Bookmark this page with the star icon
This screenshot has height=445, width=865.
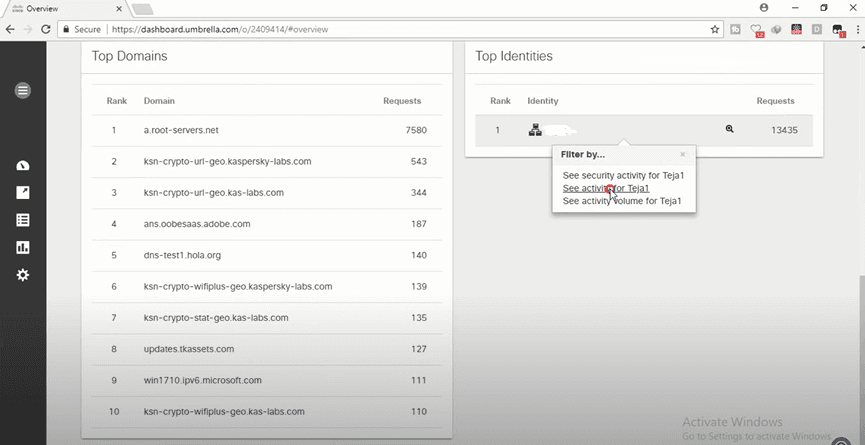pyautogui.click(x=714, y=29)
